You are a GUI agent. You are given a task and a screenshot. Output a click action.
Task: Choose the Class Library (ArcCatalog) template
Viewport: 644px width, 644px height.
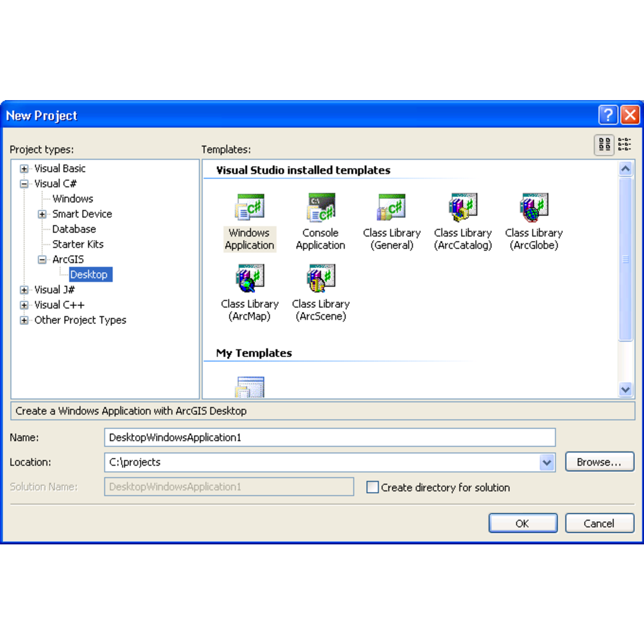click(463, 207)
